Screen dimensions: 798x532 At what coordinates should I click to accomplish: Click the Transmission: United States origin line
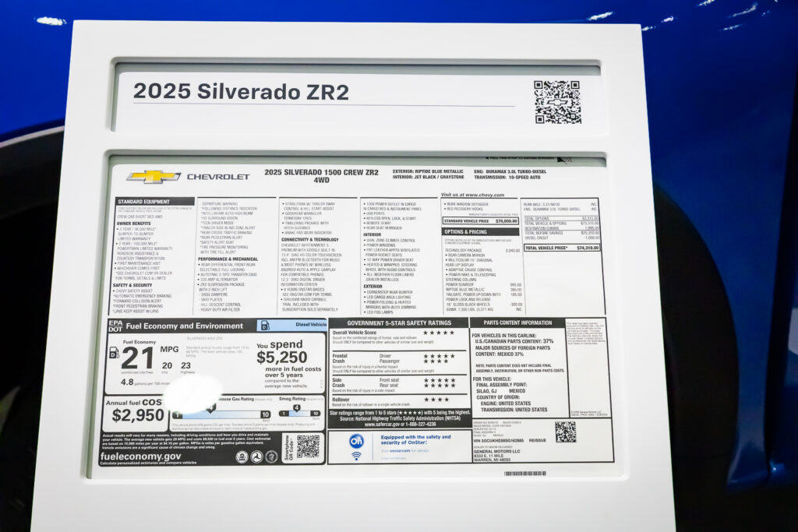coord(514,410)
